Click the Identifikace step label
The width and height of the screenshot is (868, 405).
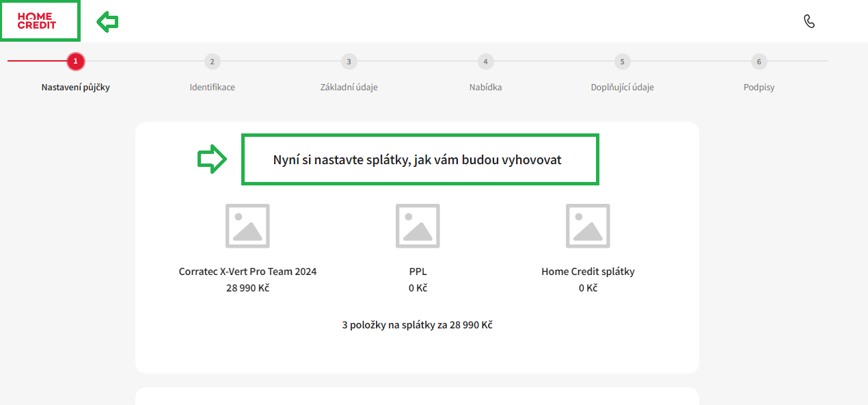click(x=213, y=88)
